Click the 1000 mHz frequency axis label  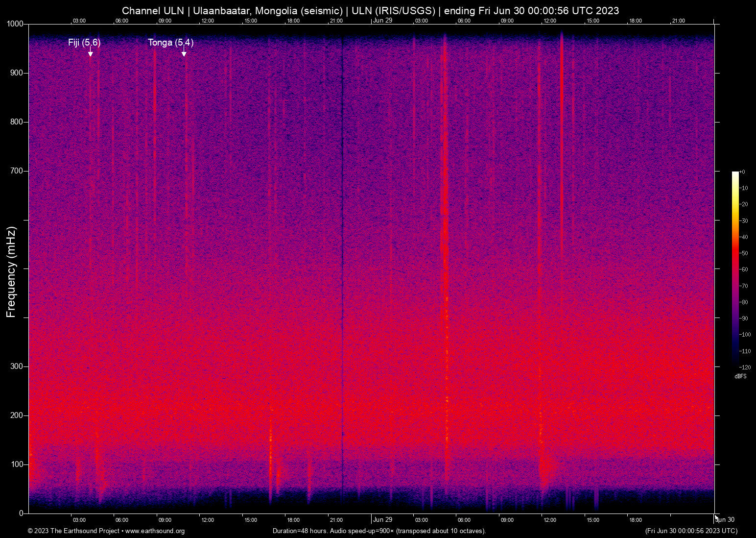(15, 24)
